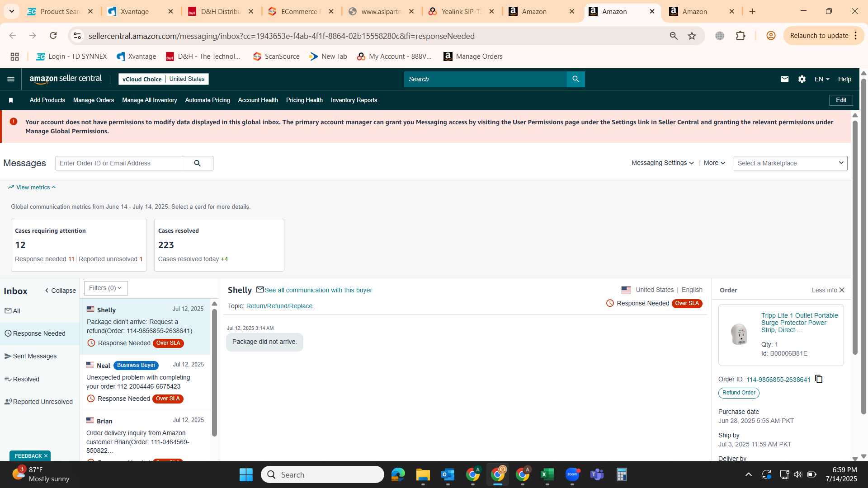Open Automate Pricing menu item

tap(208, 100)
